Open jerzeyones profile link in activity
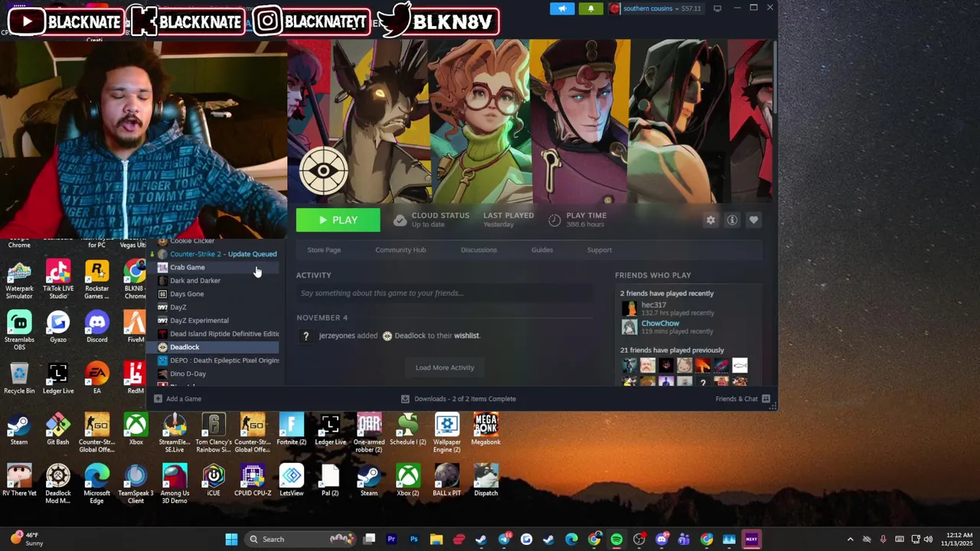This screenshot has width=980, height=551. tap(338, 335)
